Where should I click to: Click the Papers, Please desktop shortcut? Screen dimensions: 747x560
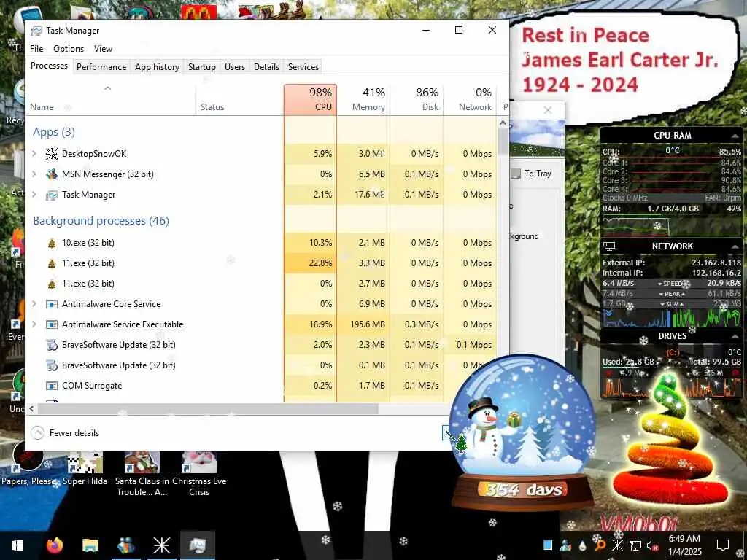(28, 469)
